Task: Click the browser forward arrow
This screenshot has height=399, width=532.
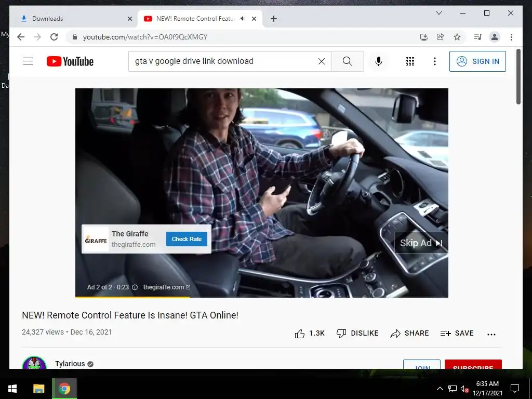Action: (x=37, y=37)
